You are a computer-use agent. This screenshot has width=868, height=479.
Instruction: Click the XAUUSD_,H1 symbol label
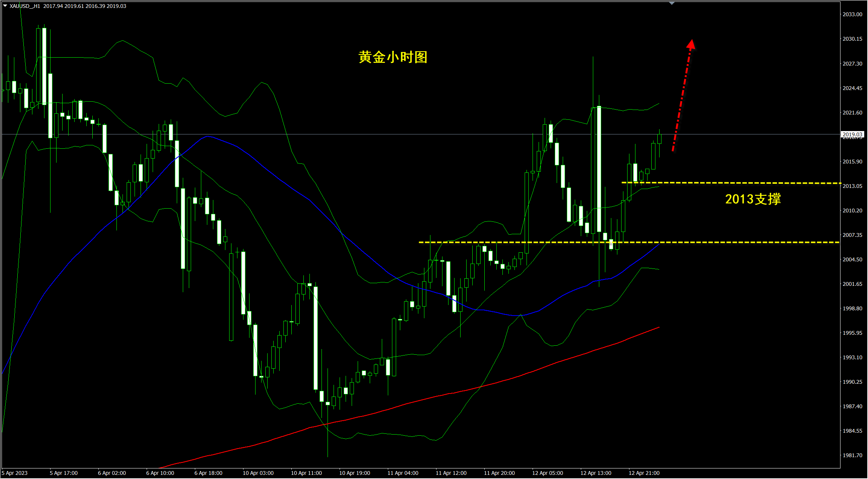click(25, 6)
